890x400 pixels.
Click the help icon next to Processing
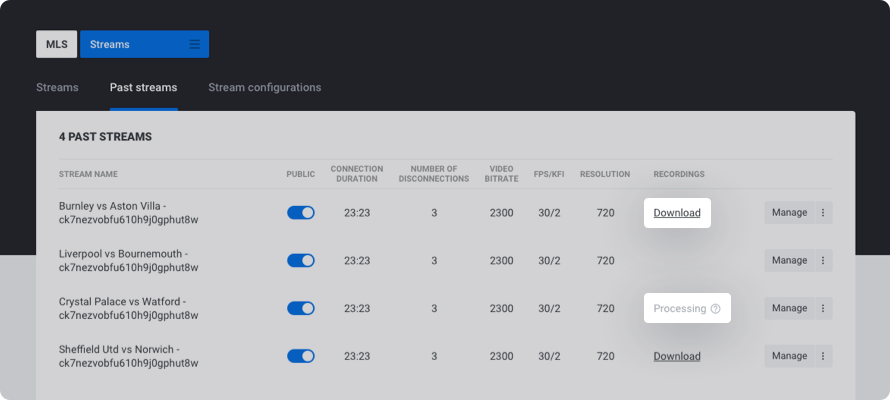click(x=715, y=309)
